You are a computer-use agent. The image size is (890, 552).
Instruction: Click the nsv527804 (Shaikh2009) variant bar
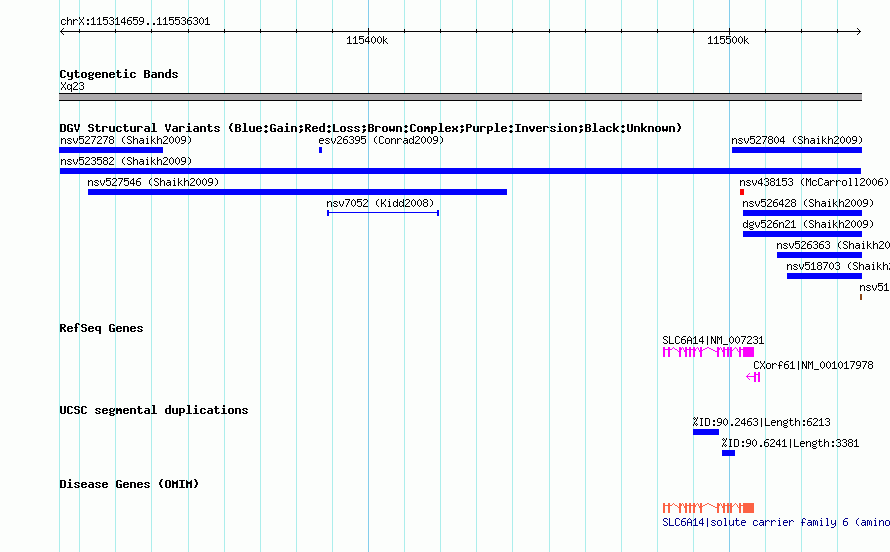pos(797,150)
